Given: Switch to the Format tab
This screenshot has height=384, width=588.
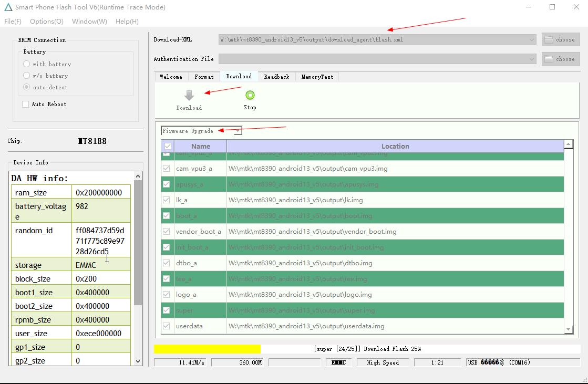Looking at the screenshot, I should click(204, 77).
